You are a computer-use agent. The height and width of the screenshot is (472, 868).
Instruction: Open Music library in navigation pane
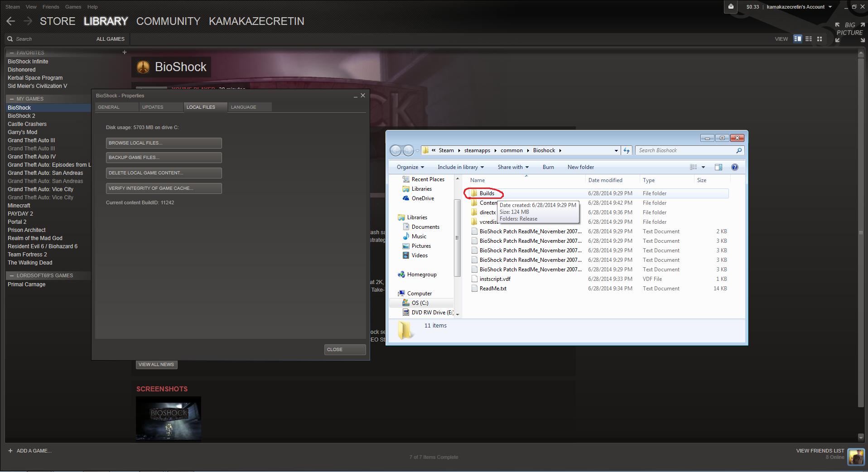tap(414, 236)
